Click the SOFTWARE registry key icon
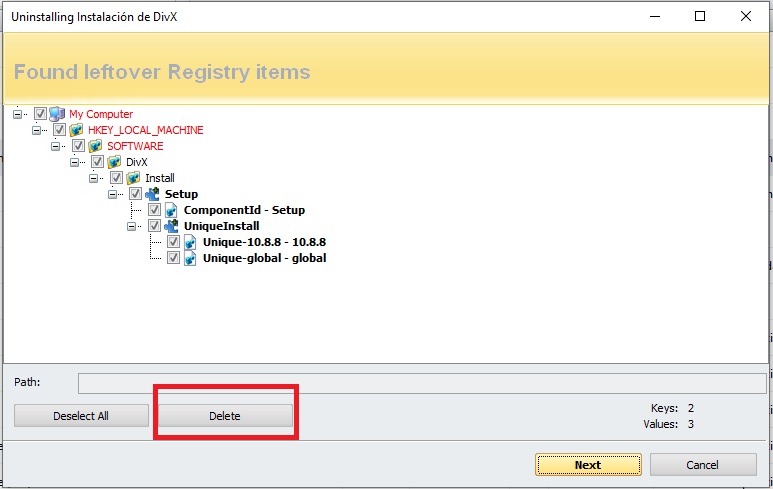Image resolution: width=773 pixels, height=489 pixels. (x=96, y=146)
